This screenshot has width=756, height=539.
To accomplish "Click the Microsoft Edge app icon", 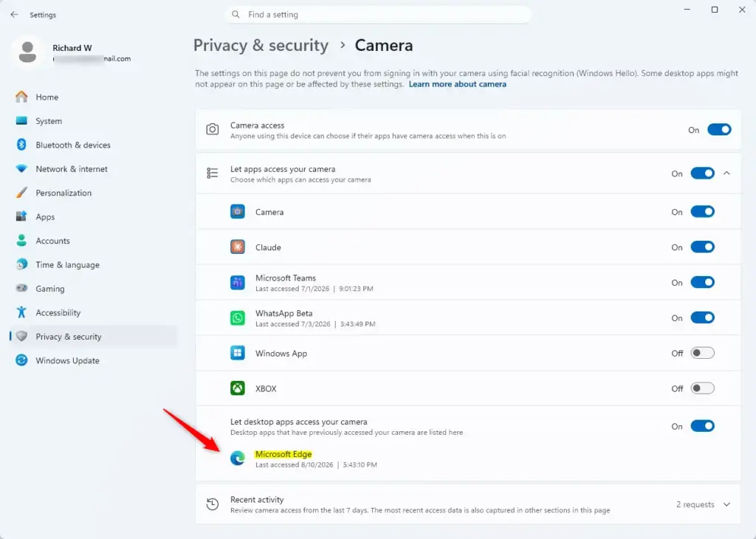I will tap(237, 458).
